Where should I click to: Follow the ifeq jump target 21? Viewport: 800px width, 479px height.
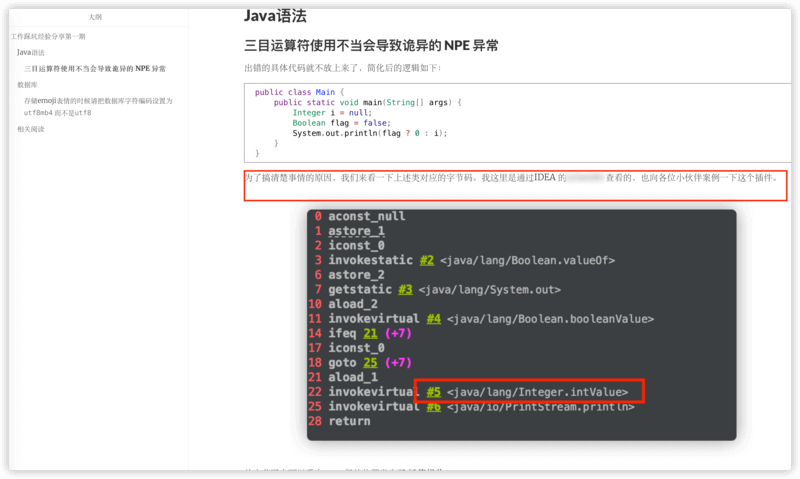click(x=372, y=333)
